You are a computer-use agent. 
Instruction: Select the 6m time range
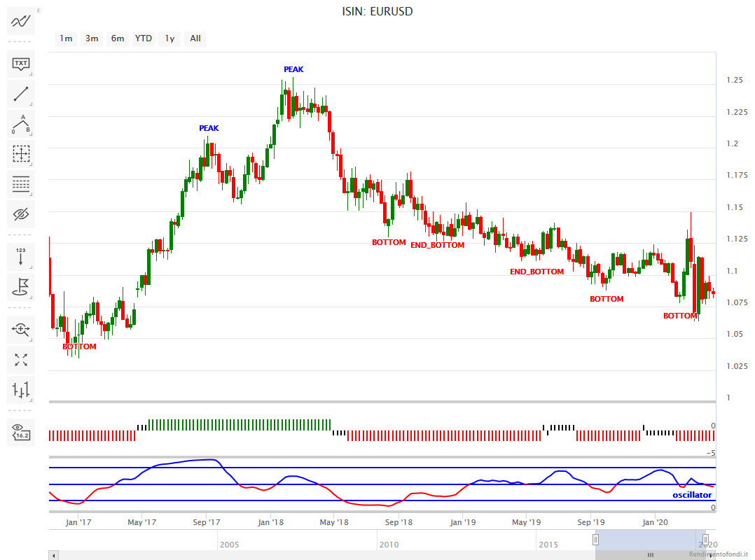pyautogui.click(x=117, y=38)
